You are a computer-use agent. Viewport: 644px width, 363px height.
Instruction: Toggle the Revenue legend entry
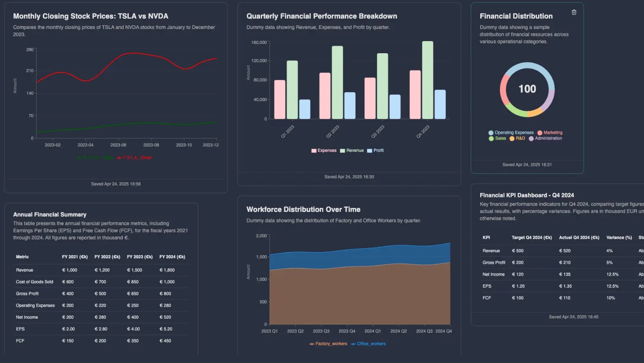click(352, 151)
